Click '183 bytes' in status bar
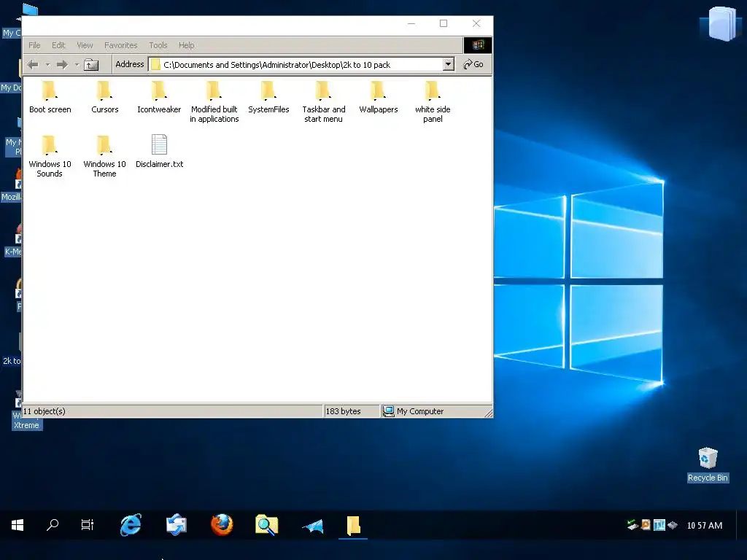The width and height of the screenshot is (747, 560). [343, 411]
